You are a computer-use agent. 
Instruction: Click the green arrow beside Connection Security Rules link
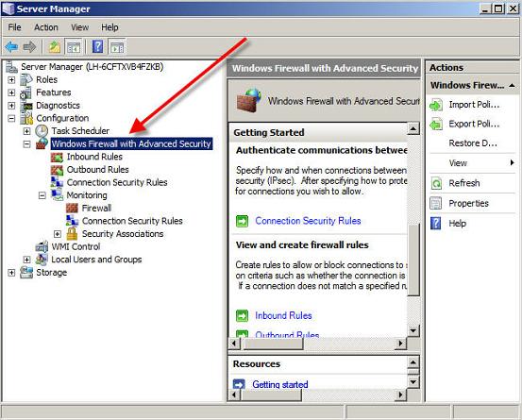click(x=242, y=221)
